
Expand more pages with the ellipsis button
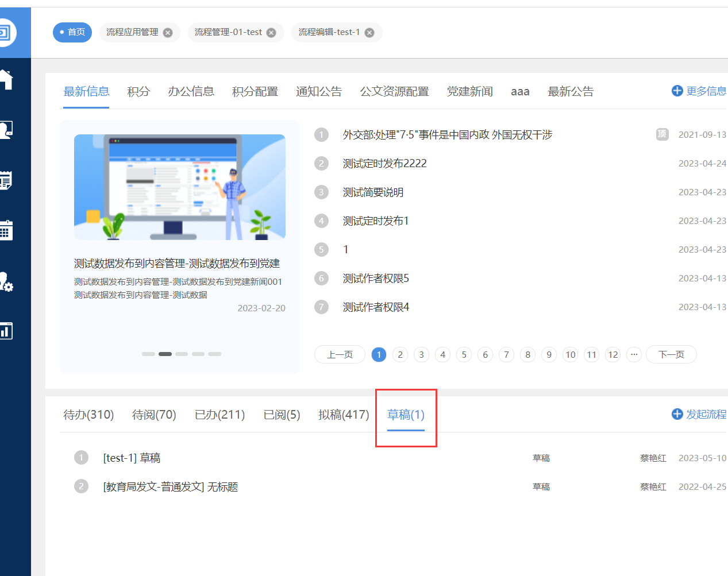point(634,354)
